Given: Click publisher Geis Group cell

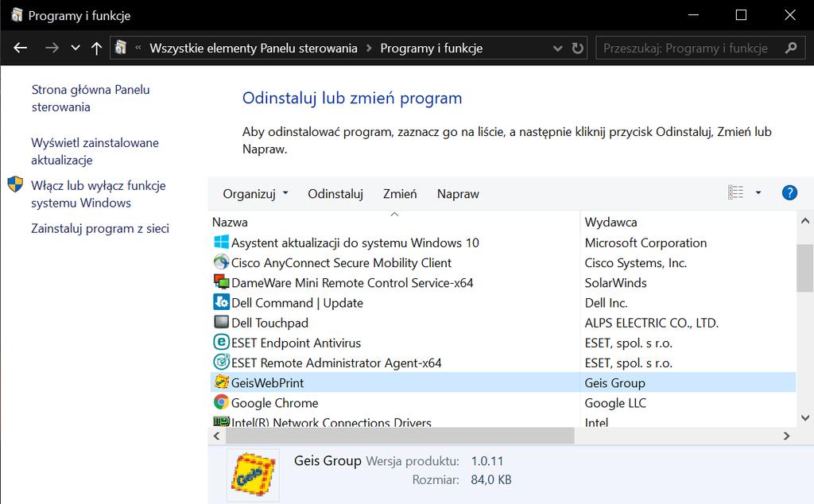Looking at the screenshot, I should (614, 382).
